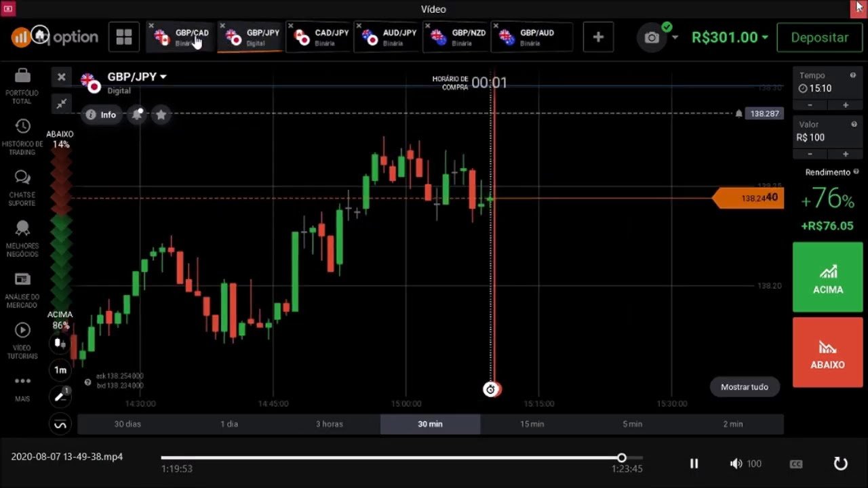868x488 pixels.
Task: Close the GBP/JPY chart with X
Action: point(61,77)
